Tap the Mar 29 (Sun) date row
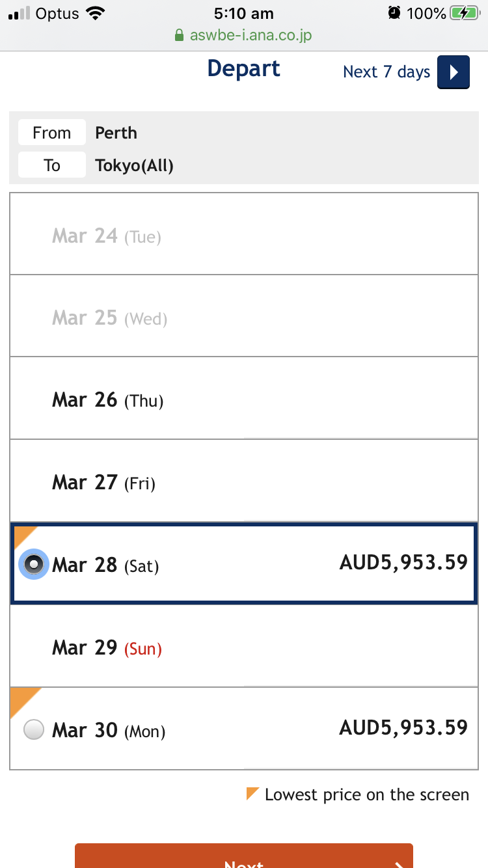This screenshot has height=868, width=488. pyautogui.click(x=244, y=647)
